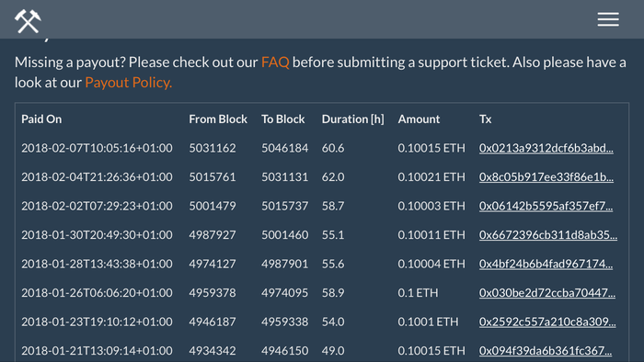Viewport: 644px width, 362px height.
Task: Click the Duration [h] column header
Action: (x=352, y=119)
